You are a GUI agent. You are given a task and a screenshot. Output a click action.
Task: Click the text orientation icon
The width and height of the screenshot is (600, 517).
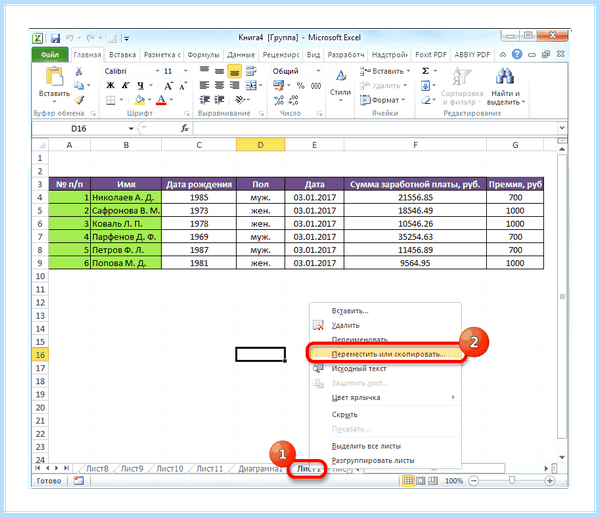[240, 100]
